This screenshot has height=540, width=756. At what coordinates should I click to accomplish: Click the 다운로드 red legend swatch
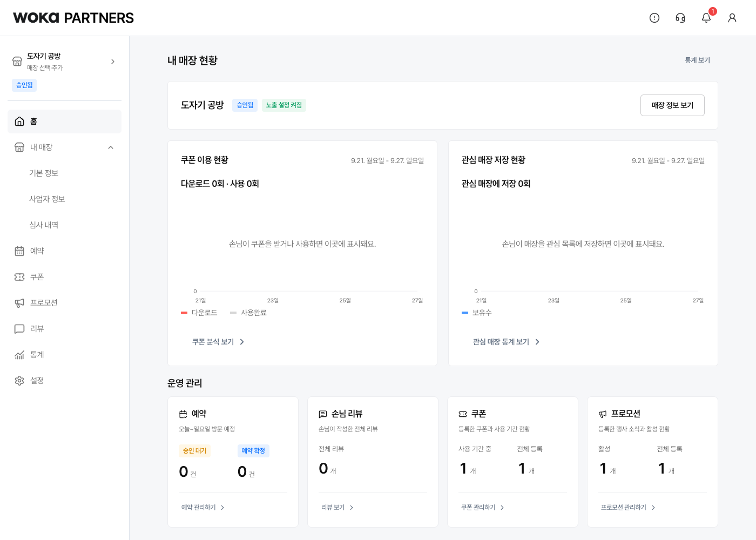click(184, 313)
